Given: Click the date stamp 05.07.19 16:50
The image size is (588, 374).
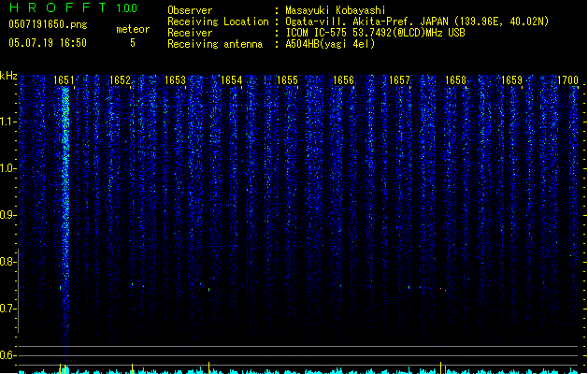Looking at the screenshot, I should [48, 43].
